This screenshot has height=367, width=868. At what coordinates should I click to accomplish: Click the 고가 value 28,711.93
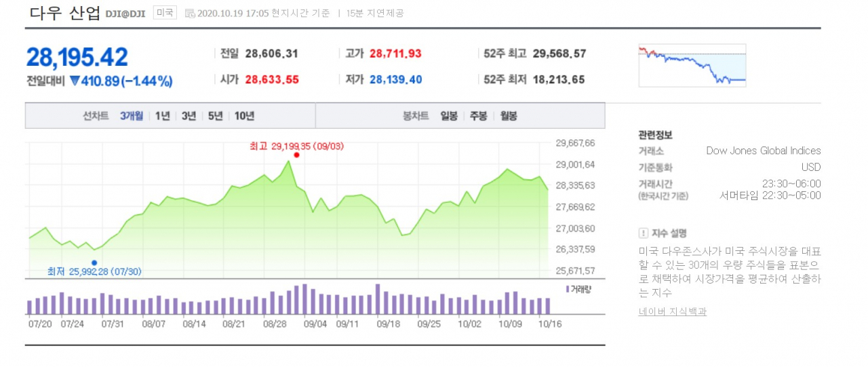click(x=395, y=54)
